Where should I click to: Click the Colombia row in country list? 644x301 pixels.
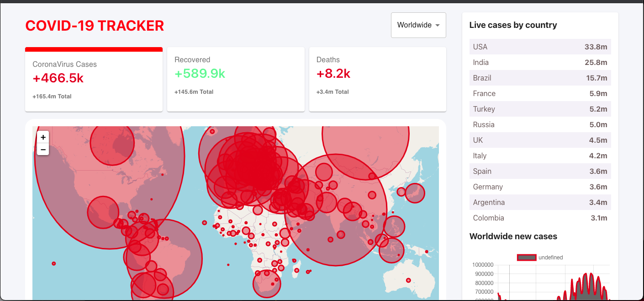point(540,218)
